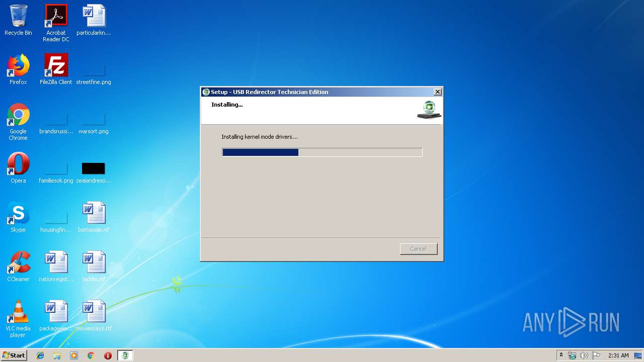The image size is (644, 362).
Task: Launch VLC media player shortcut
Action: tap(18, 319)
